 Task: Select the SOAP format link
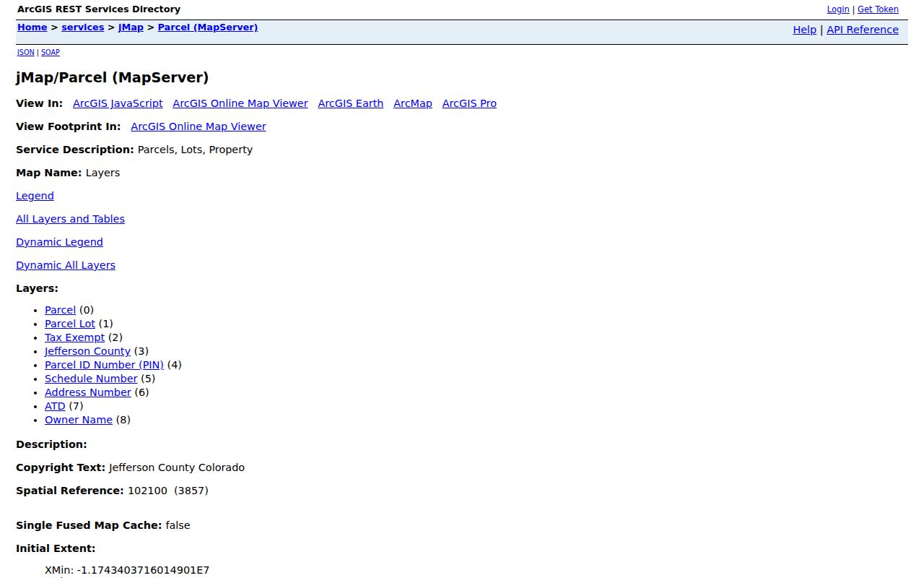tap(51, 52)
